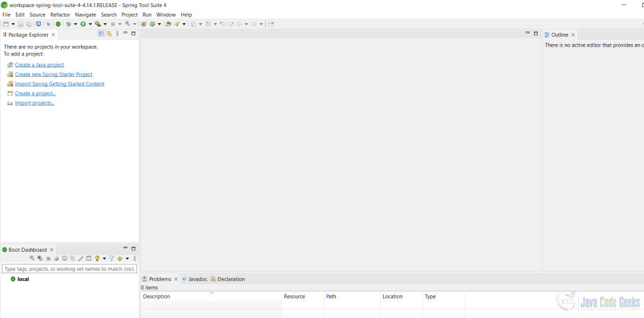
Task: Click the Create a Java project link
Action: [40, 65]
